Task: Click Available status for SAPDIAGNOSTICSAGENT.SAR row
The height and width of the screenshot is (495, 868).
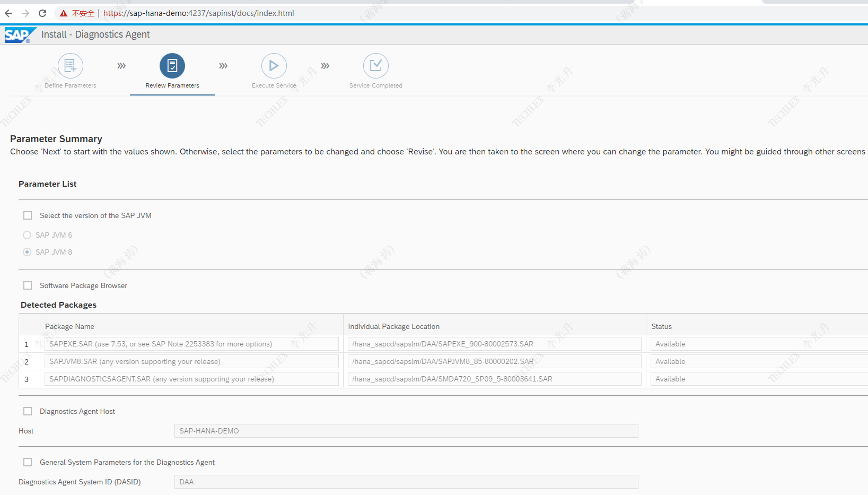Action: point(759,379)
